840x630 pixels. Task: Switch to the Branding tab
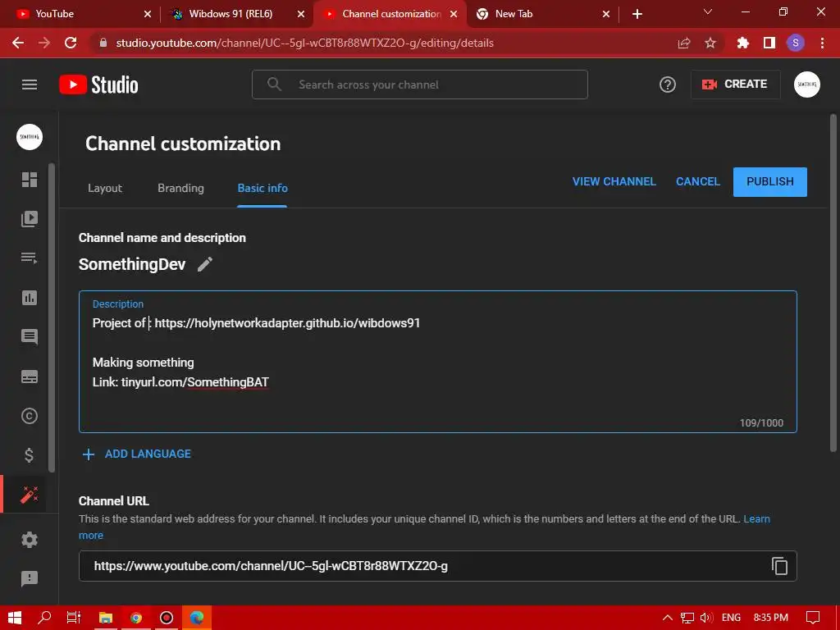pos(180,188)
